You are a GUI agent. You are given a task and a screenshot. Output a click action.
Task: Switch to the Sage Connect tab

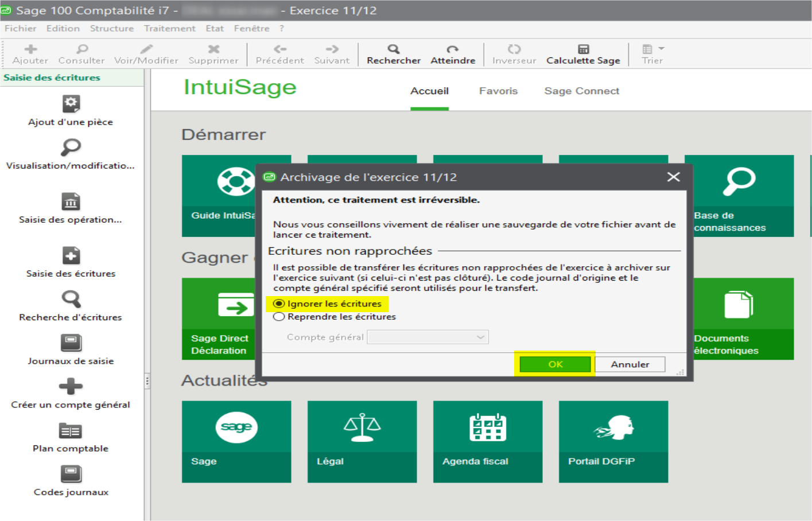tap(581, 91)
